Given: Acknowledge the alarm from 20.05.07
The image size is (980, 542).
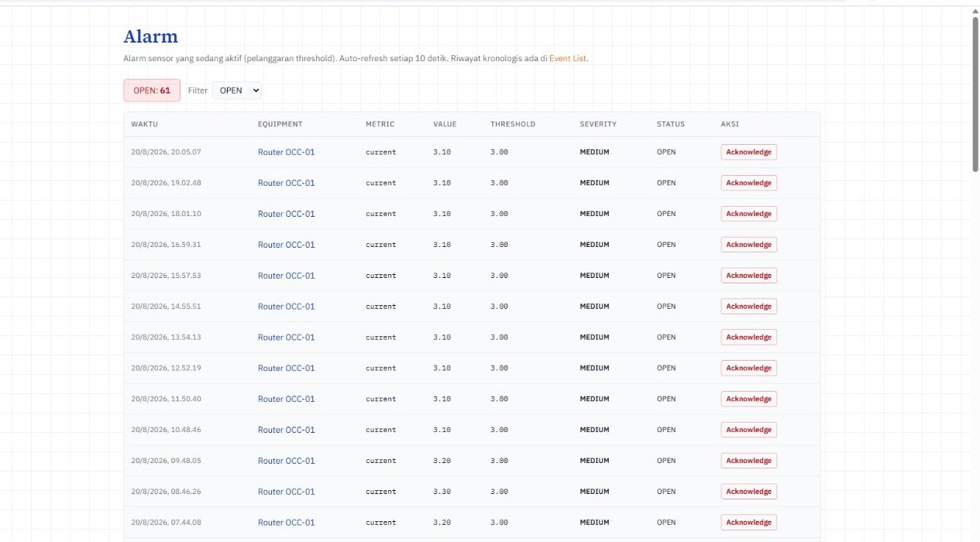Looking at the screenshot, I should 748,152.
